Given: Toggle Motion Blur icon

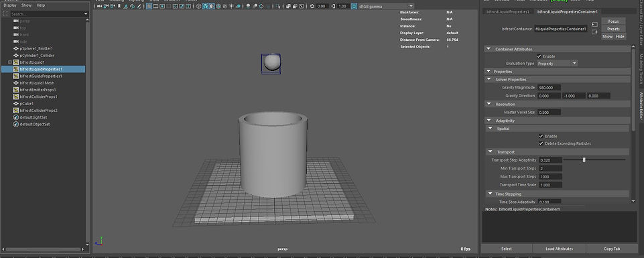Looking at the screenshot, I should pyautogui.click(x=255, y=6).
